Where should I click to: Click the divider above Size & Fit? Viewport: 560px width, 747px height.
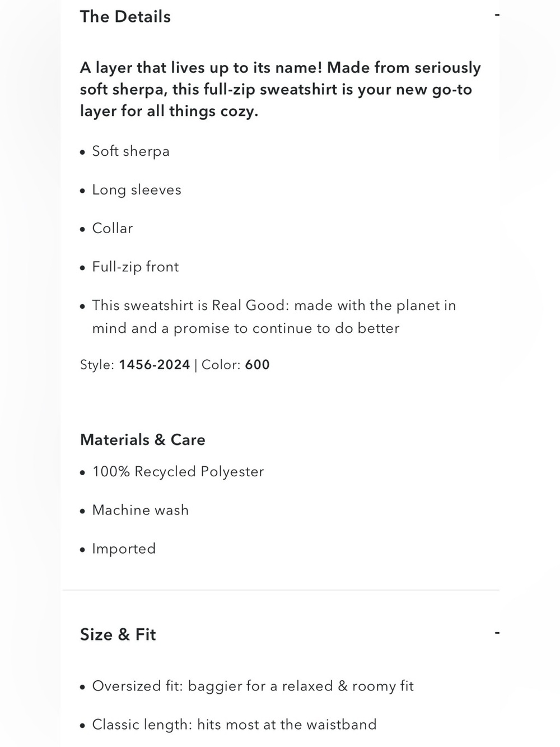(281, 590)
